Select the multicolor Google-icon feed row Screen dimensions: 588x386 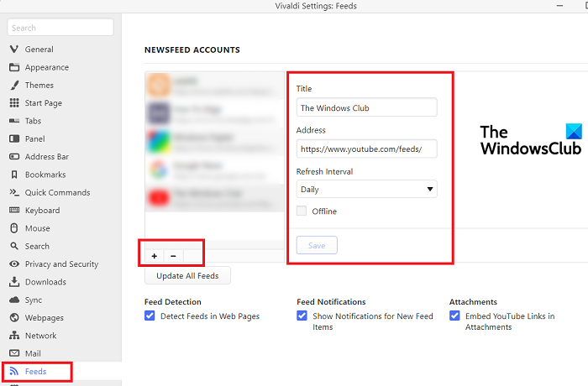[x=214, y=170]
